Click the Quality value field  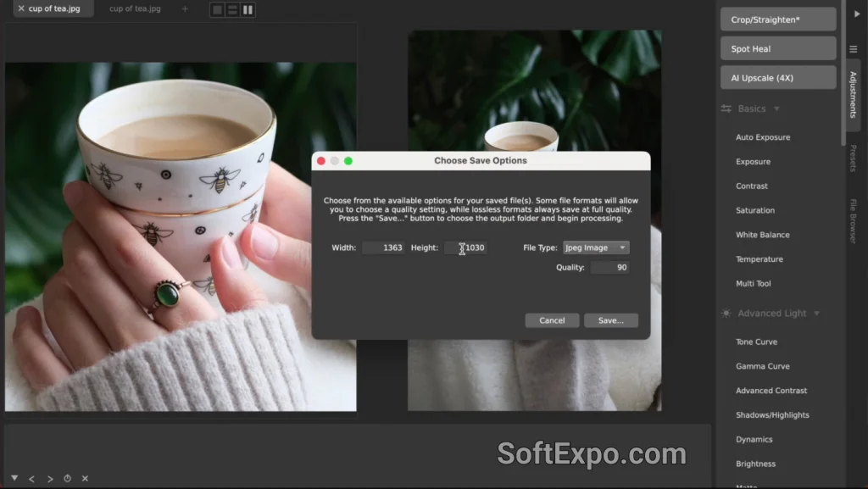pos(609,268)
